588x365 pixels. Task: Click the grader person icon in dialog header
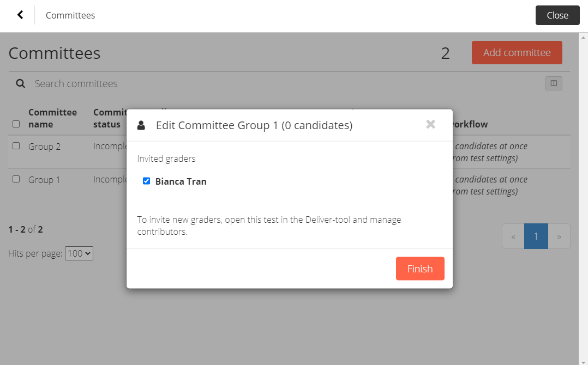point(141,125)
